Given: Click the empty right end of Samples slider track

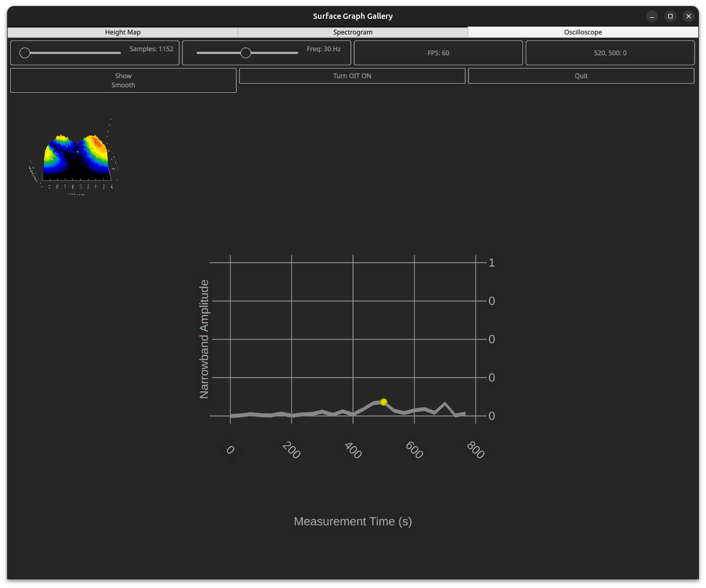Looking at the screenshot, I should click(x=113, y=53).
